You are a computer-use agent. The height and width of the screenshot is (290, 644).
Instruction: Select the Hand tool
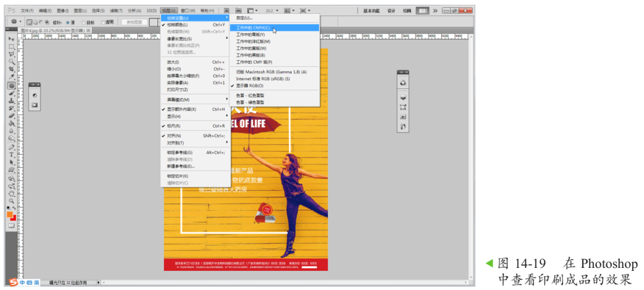11,193
